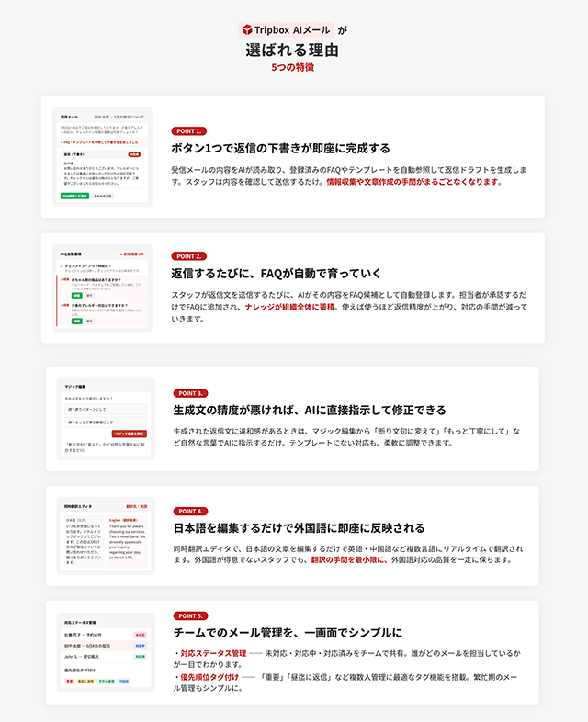The height and width of the screenshot is (722, 588).
Task: Click the gray reject button under baby items FAQ
Action: (89, 295)
